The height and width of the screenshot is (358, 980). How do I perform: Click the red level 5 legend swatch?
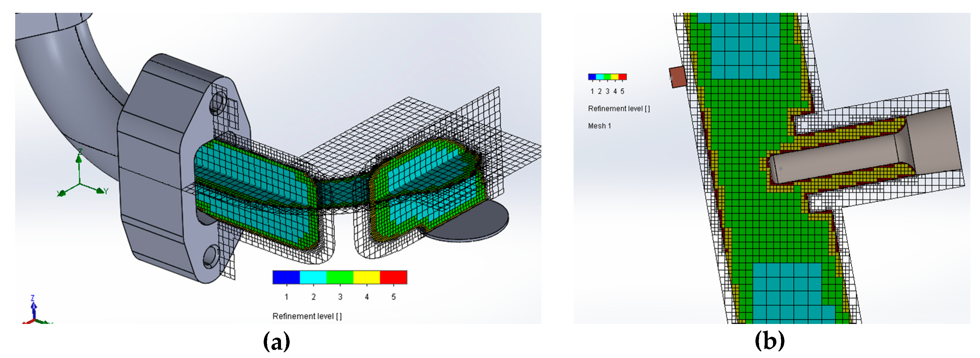coord(393,277)
